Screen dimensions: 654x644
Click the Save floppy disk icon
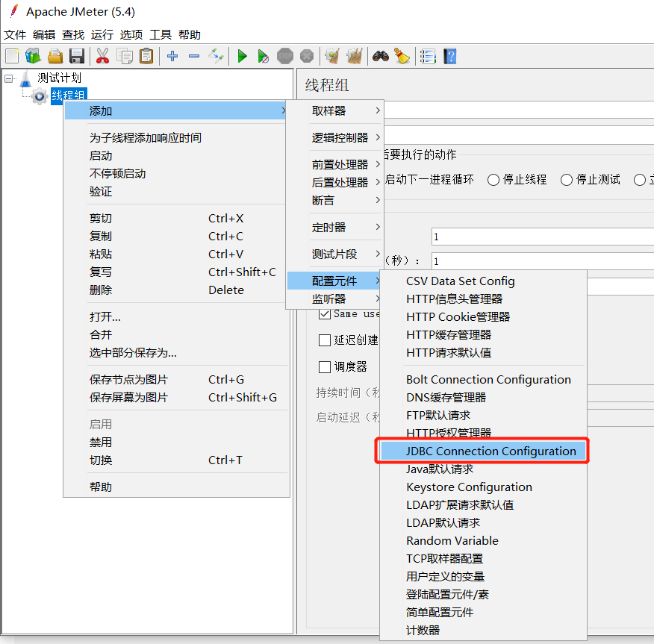pyautogui.click(x=77, y=56)
